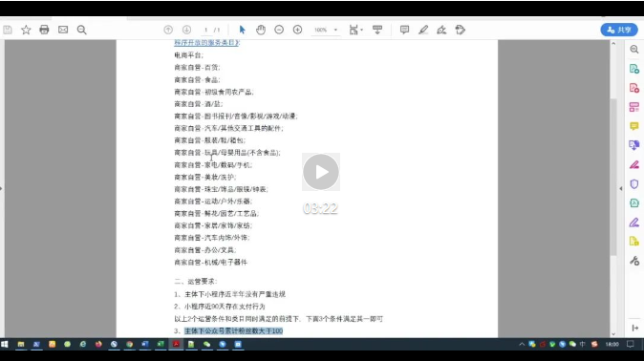Open the yellow document tool in the right pane
This screenshot has width=644, height=361.
(x=634, y=242)
